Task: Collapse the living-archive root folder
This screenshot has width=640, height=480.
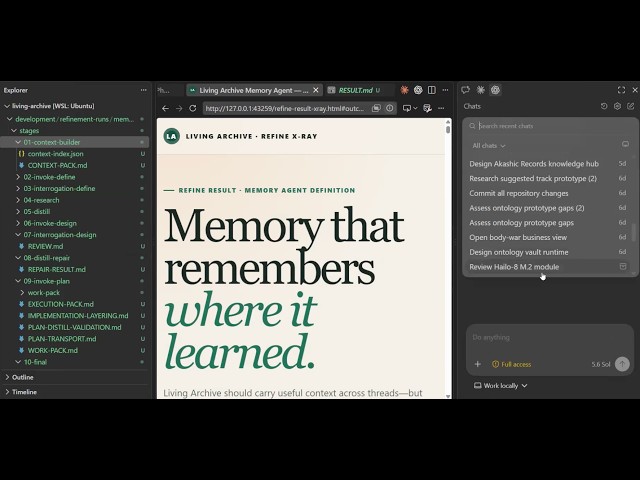Action: [7, 106]
